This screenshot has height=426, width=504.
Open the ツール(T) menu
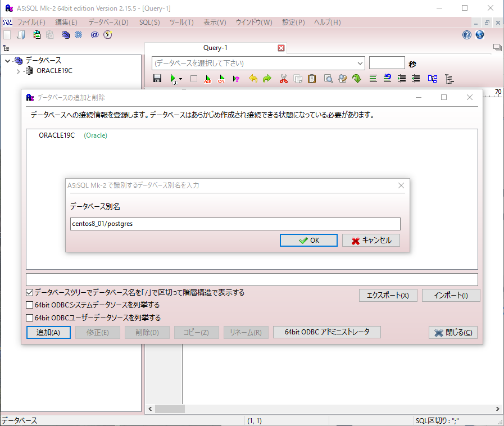181,22
